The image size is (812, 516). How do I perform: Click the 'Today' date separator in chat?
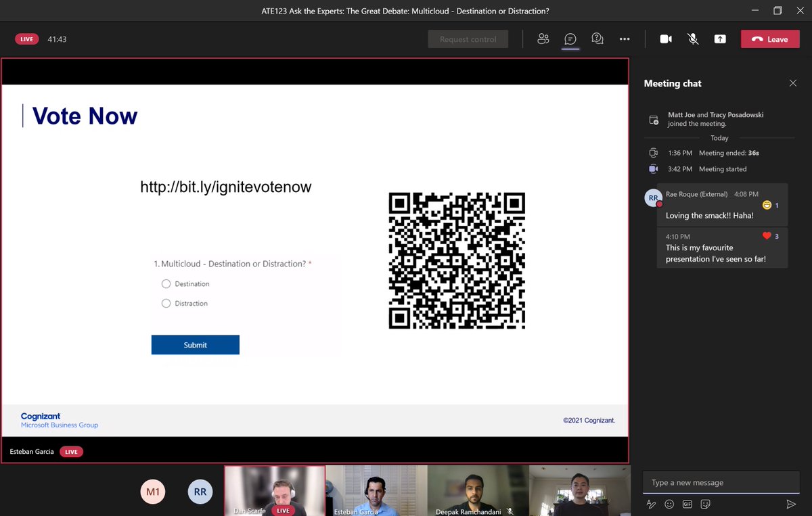[719, 138]
